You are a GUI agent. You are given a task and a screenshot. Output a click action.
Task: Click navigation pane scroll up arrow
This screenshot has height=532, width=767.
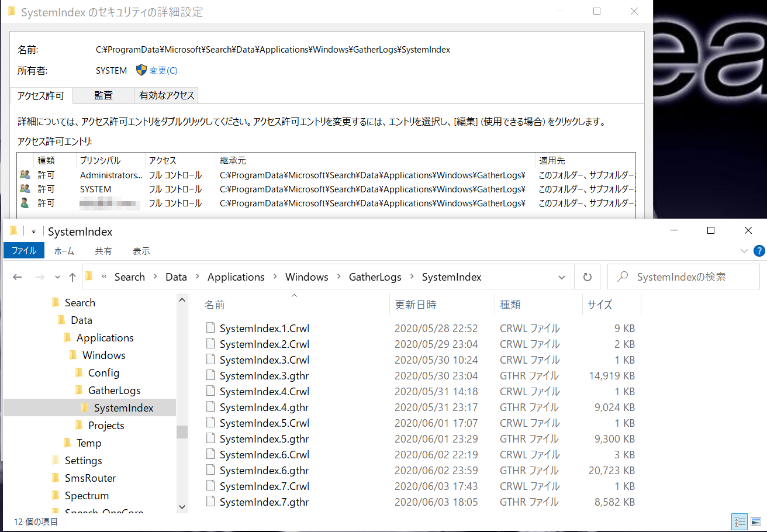click(x=182, y=299)
